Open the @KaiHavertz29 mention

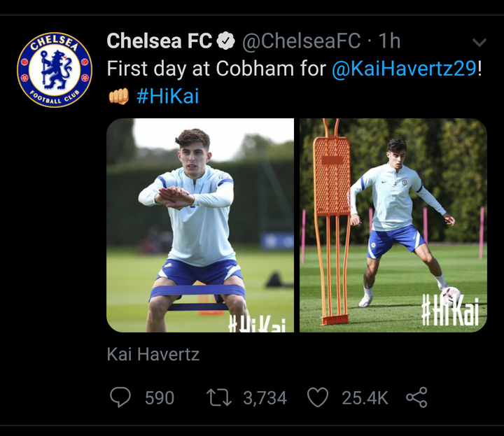(404, 69)
